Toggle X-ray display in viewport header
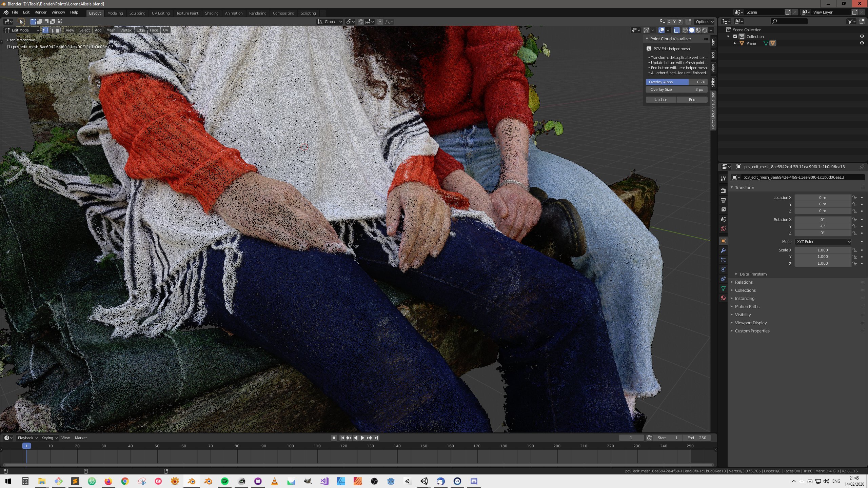Viewport: 868px width, 488px height. pos(676,30)
